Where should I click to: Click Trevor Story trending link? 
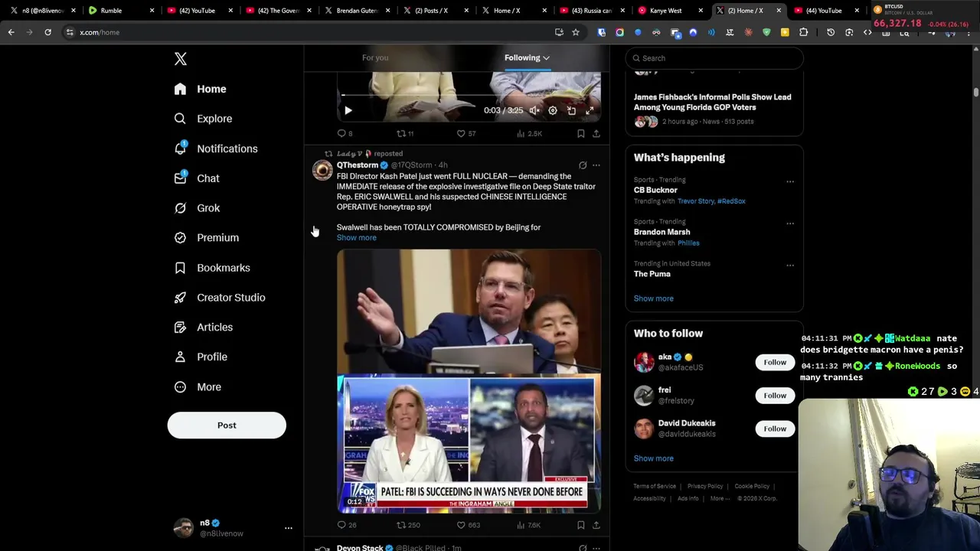coord(695,201)
